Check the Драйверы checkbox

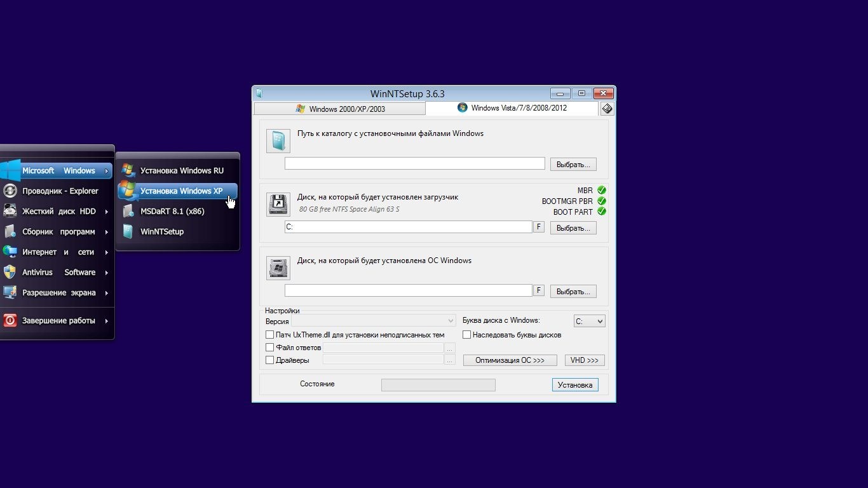(269, 360)
